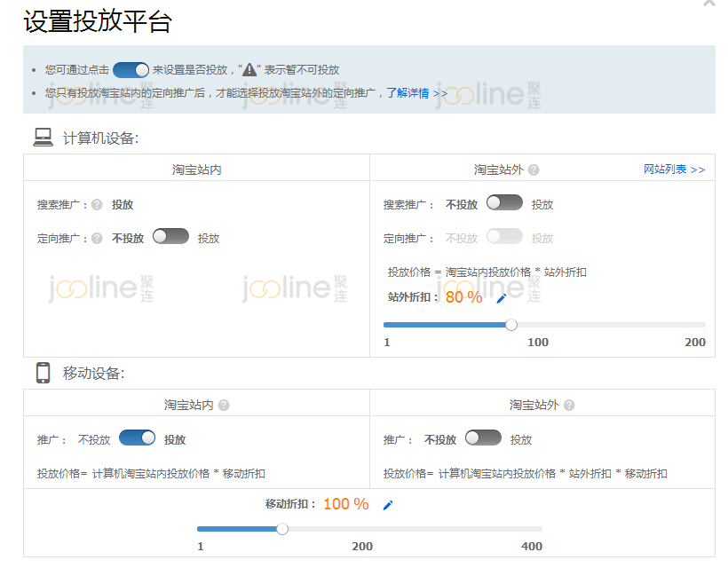Image resolution: width=728 pixels, height=568 pixels.
Task: Click 投放 label beside mobile 站外 推广
Action: click(x=521, y=440)
